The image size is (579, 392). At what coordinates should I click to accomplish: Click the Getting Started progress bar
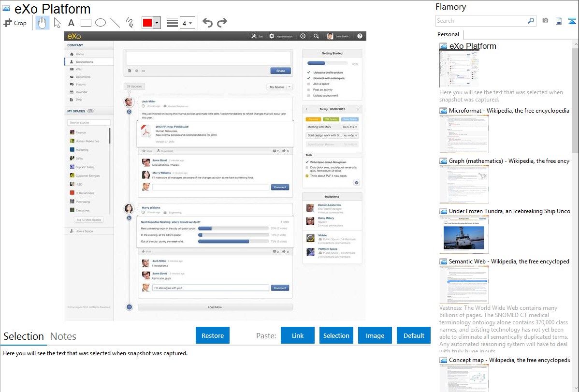tap(328, 63)
